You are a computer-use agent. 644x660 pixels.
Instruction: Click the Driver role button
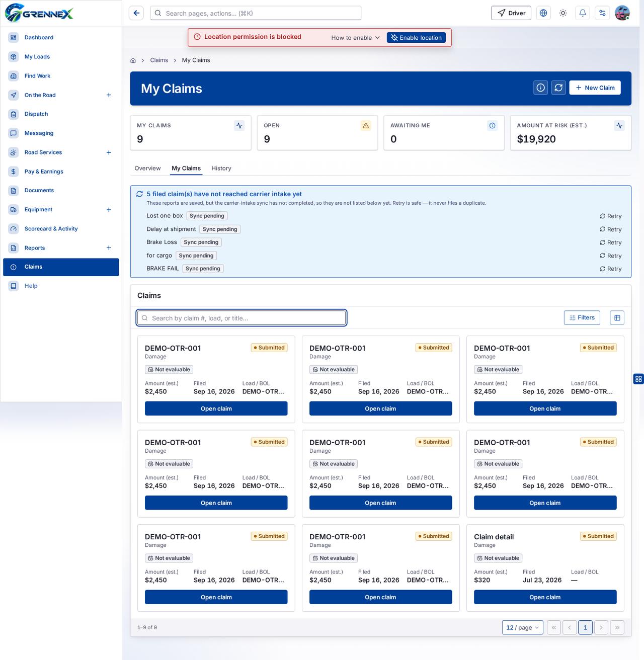coord(511,13)
